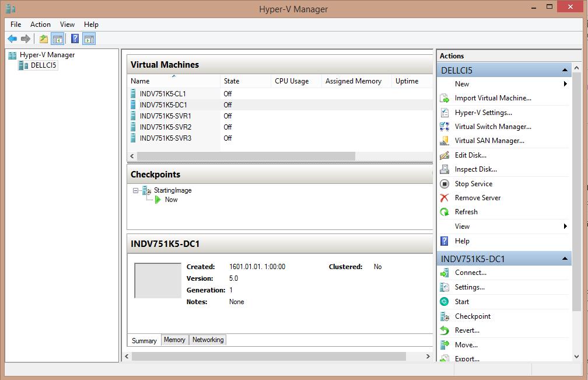This screenshot has height=380, width=588.
Task: Toggle the Show/Hide Console Tree toolbar icon
Action: pyautogui.click(x=57, y=39)
